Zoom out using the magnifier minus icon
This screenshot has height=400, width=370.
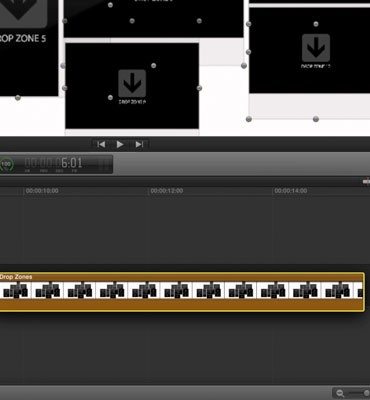pyautogui.click(x=340, y=393)
